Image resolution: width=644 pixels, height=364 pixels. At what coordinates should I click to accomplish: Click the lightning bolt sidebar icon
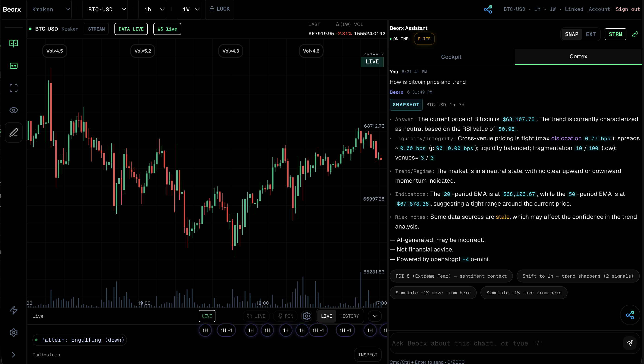(13, 310)
